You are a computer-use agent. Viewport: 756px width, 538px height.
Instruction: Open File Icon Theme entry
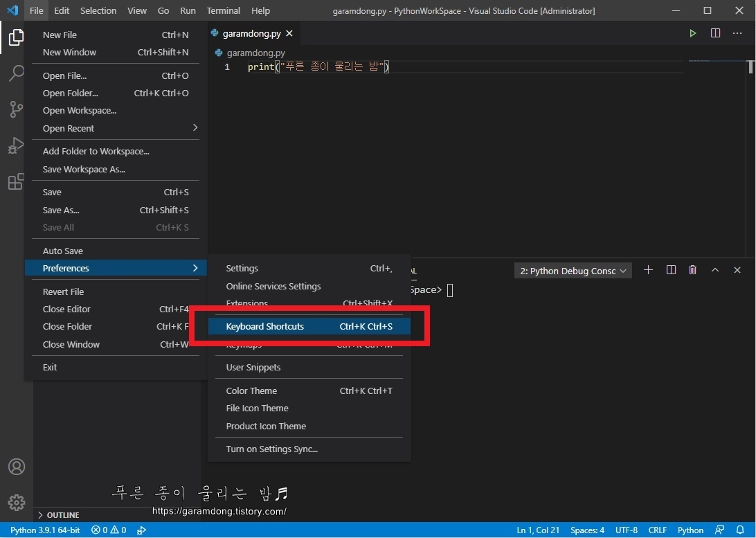click(x=309, y=408)
